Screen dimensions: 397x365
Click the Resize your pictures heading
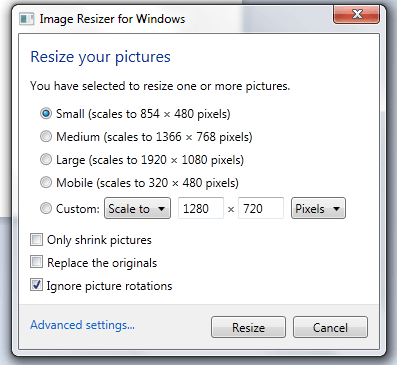click(100, 57)
